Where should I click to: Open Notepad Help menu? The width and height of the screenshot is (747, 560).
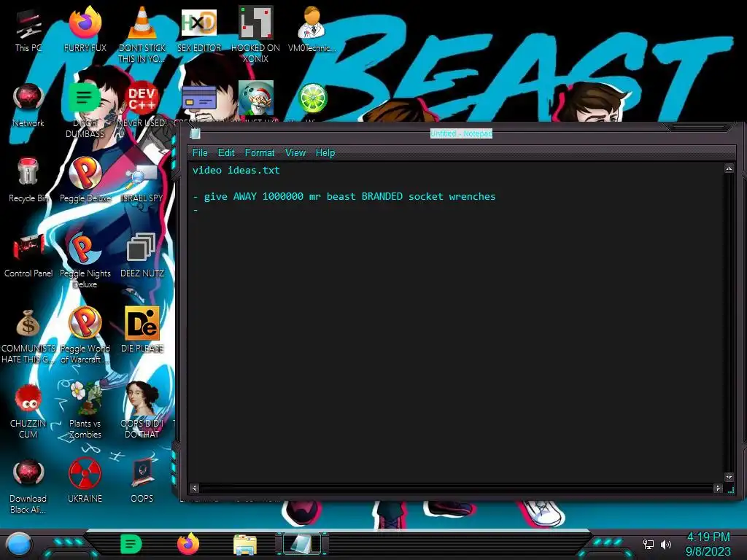click(325, 153)
